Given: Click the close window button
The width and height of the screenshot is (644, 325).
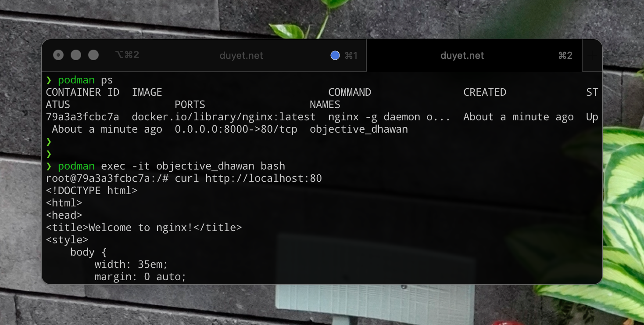Looking at the screenshot, I should point(58,55).
